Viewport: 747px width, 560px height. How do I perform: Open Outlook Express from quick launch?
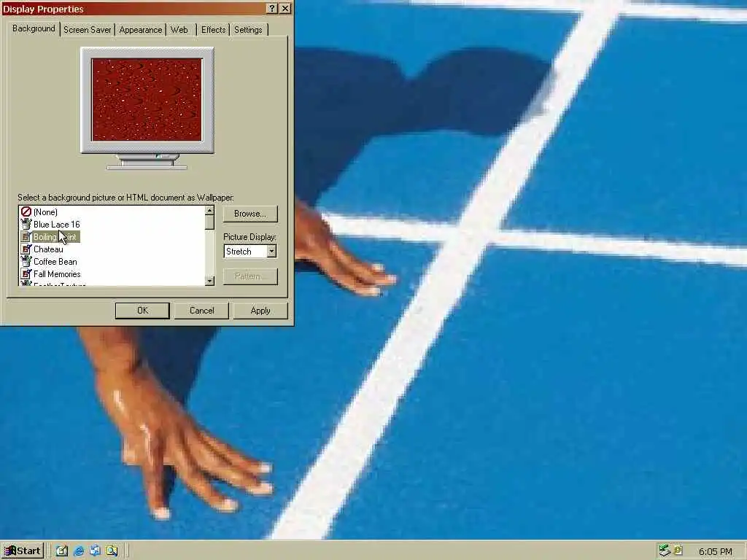(x=96, y=551)
